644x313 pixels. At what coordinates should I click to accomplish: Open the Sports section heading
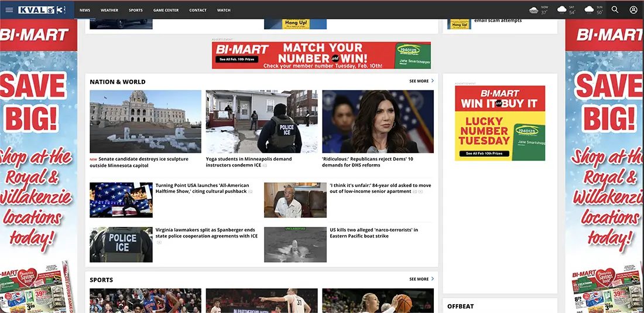click(x=101, y=280)
